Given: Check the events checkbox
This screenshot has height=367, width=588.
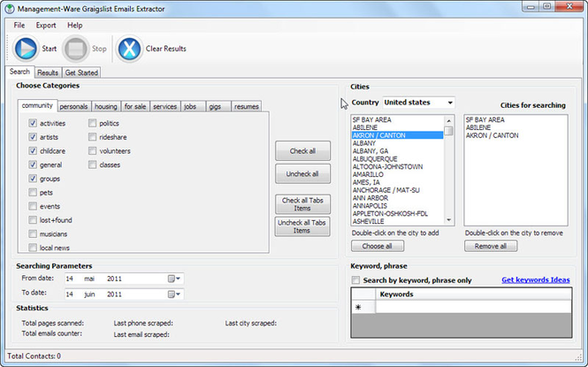Looking at the screenshot, I should coord(33,206).
